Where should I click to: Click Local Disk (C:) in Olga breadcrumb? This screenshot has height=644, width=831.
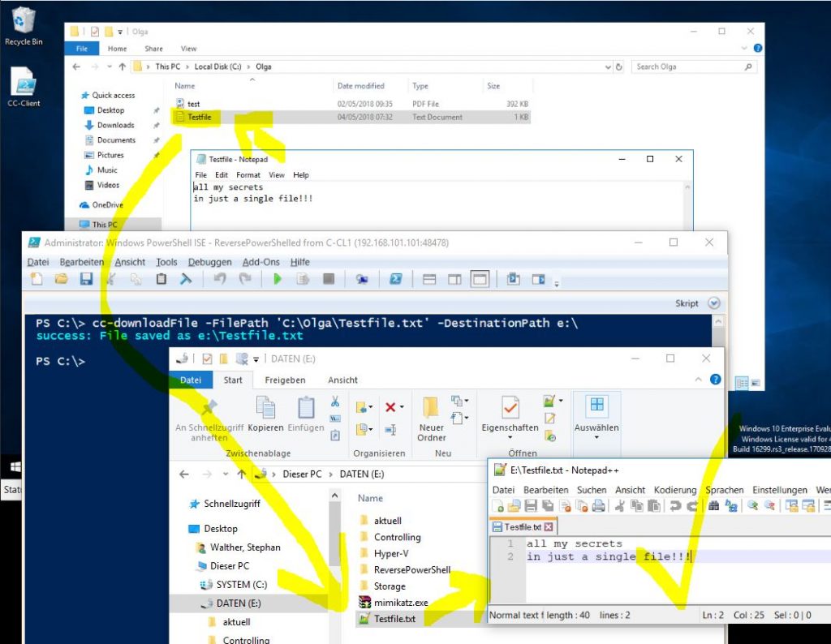217,67
